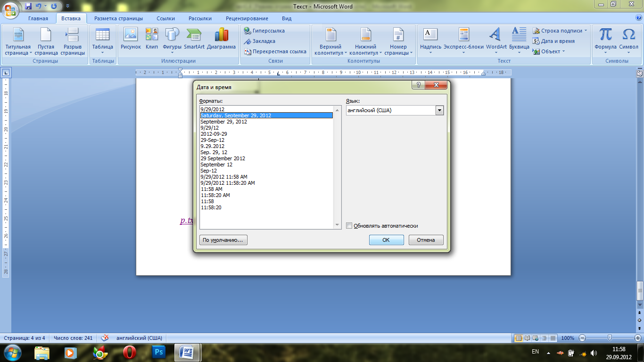Open Footer (Нижний колонтитул) options

pyautogui.click(x=366, y=41)
